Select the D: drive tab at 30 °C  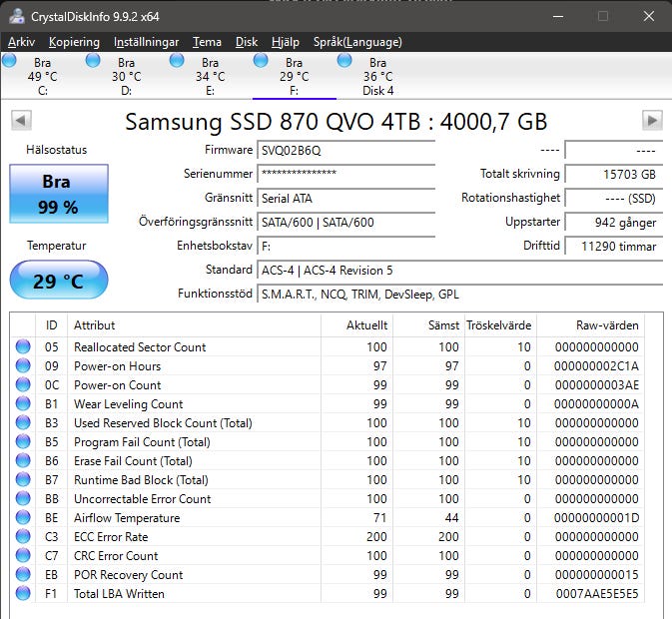pos(127,76)
